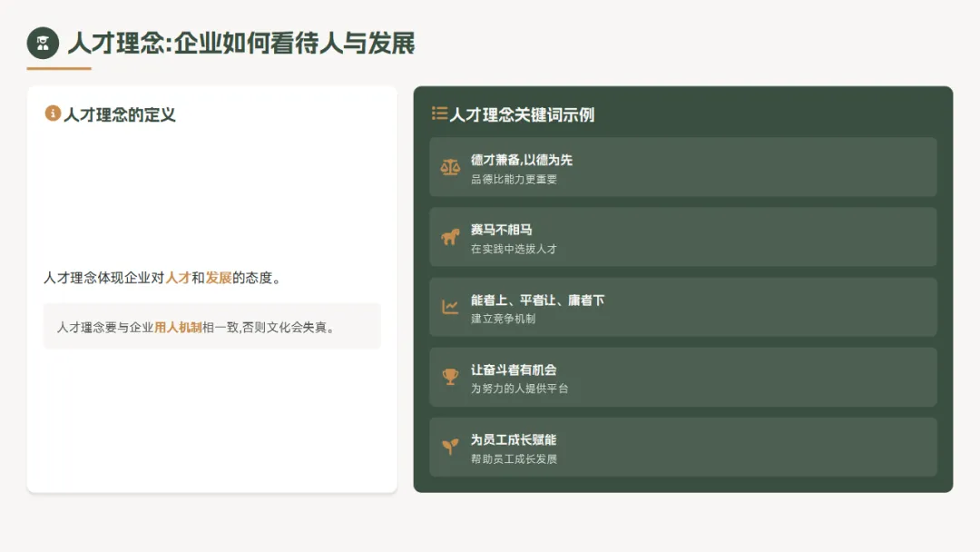
Task: Click the keyword 德才兼备,以德为先
Action: click(521, 160)
